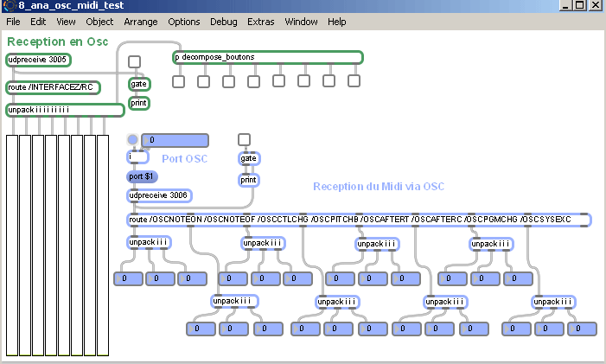Screen dimensions: 606x364
Task: Click the port $1 message box
Action: [142, 176]
